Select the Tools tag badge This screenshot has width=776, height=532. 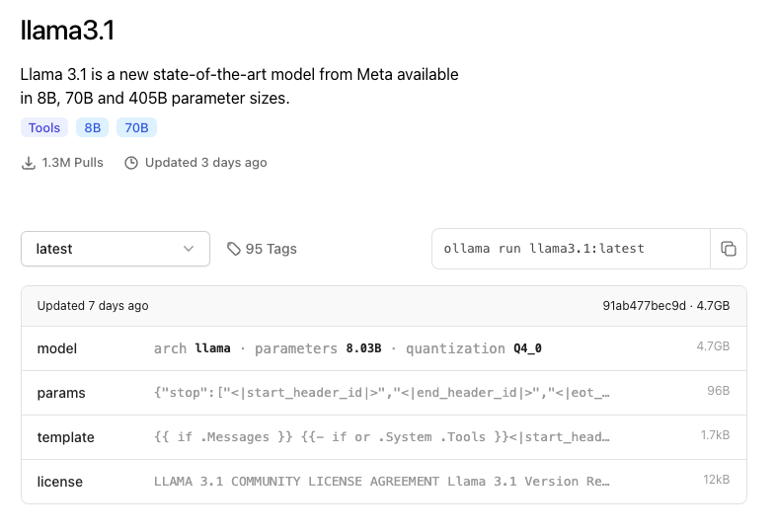pos(44,127)
